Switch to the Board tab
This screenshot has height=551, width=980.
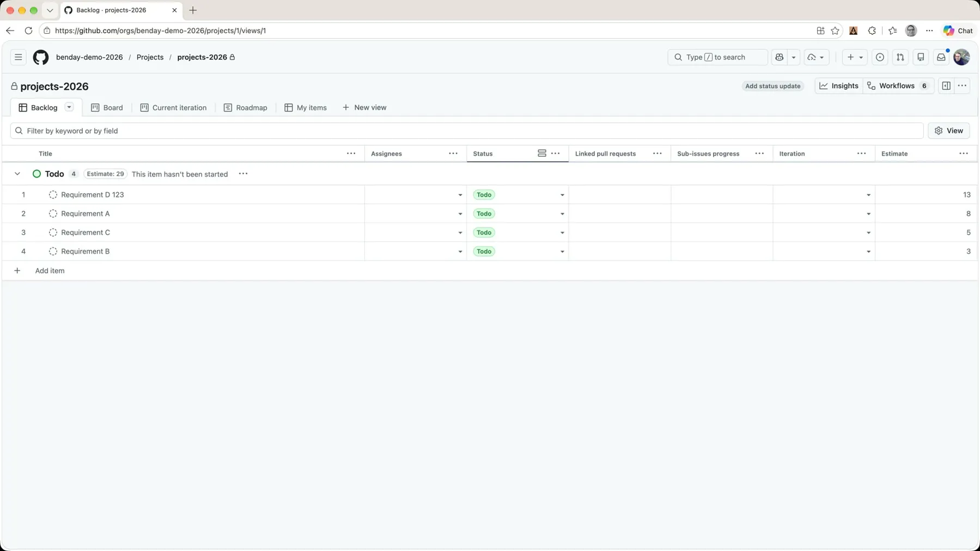pyautogui.click(x=107, y=108)
